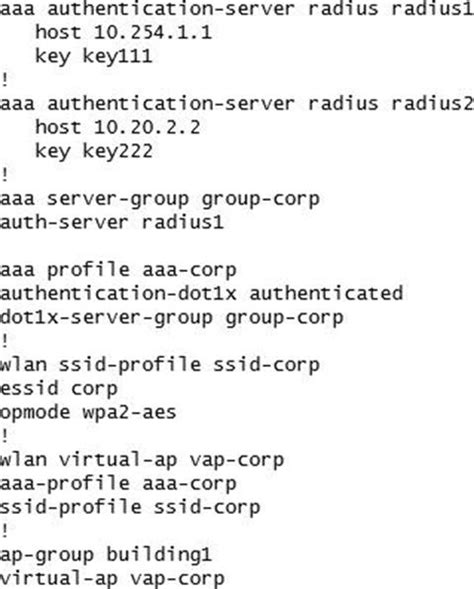The height and width of the screenshot is (589, 474).
Task: Click the aaa-profile aaa-corp line
Action: click(118, 484)
